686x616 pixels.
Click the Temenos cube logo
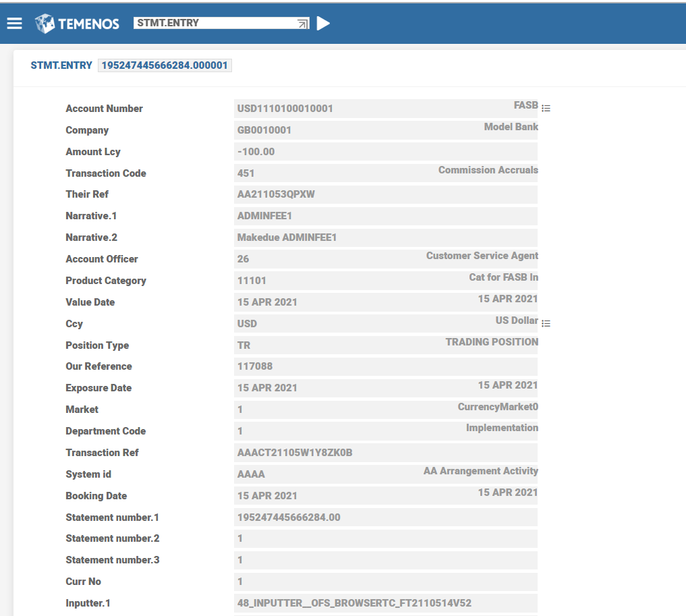tap(45, 24)
